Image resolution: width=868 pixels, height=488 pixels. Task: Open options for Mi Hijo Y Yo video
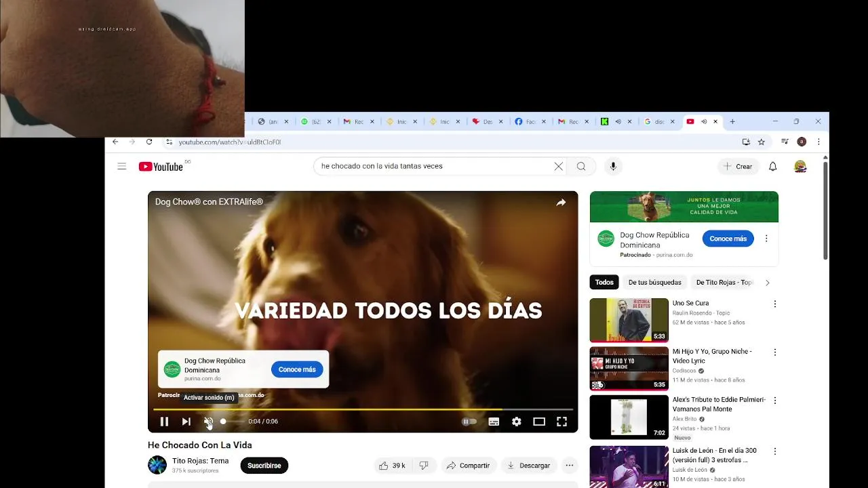[774, 352]
